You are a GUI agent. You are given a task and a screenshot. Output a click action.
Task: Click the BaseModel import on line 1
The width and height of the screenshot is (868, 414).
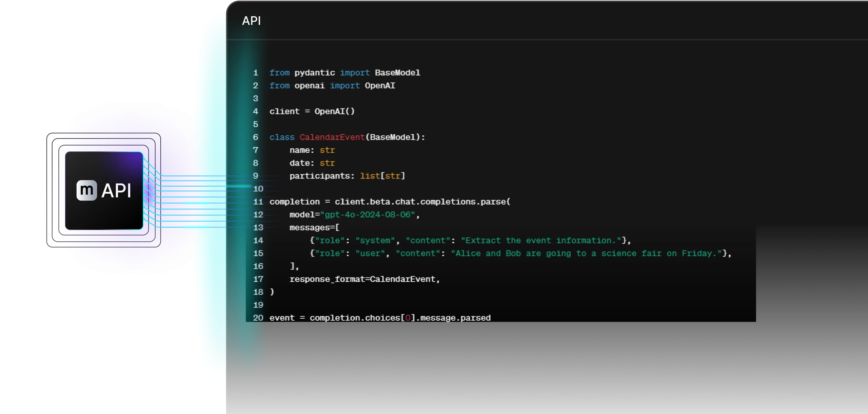[397, 73]
